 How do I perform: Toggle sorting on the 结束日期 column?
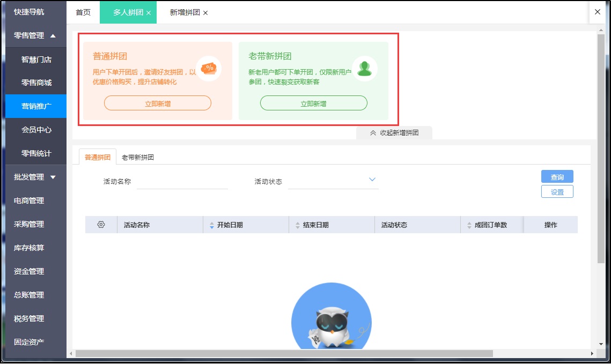(x=297, y=224)
